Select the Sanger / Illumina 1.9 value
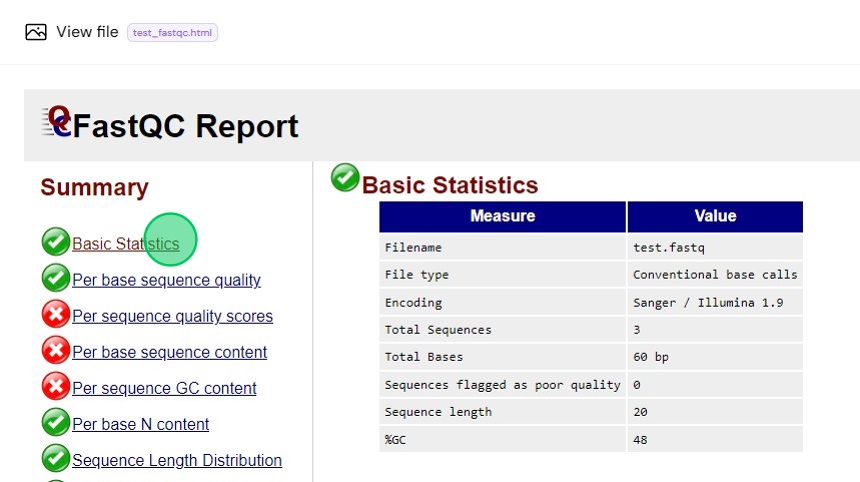This screenshot has height=482, width=860. pyautogui.click(x=708, y=303)
